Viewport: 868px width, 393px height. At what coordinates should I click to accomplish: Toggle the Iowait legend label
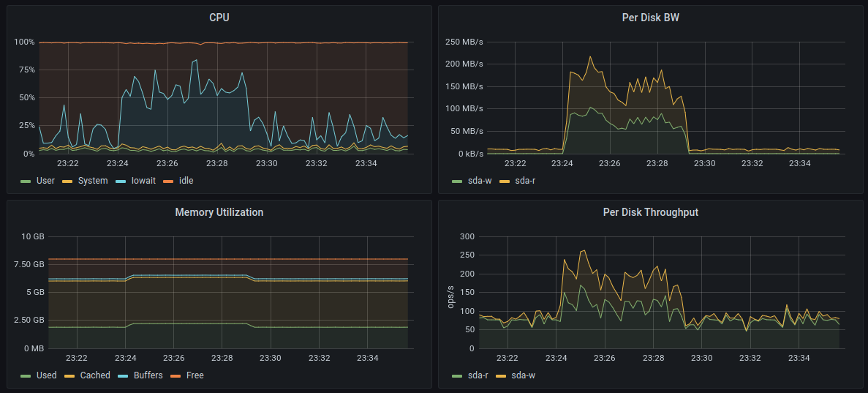point(143,181)
